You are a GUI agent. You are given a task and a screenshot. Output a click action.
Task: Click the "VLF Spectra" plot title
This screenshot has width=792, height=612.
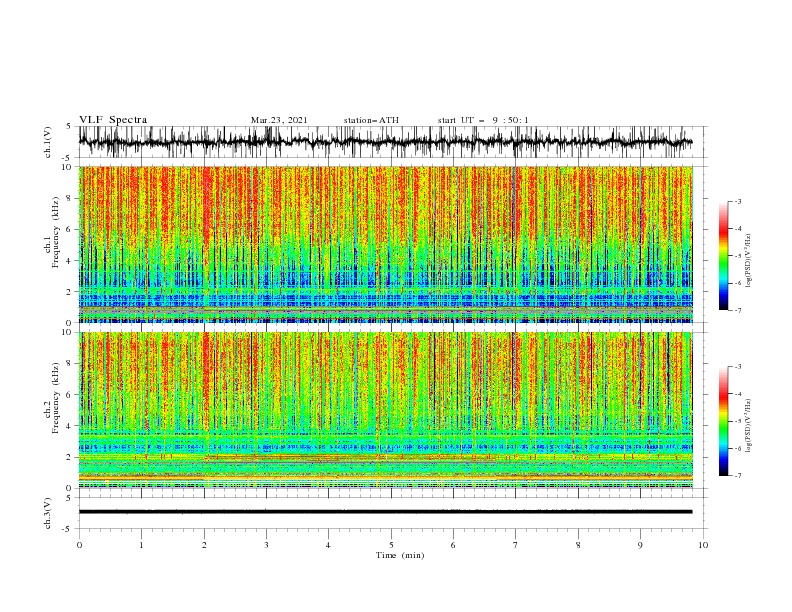tap(113, 120)
